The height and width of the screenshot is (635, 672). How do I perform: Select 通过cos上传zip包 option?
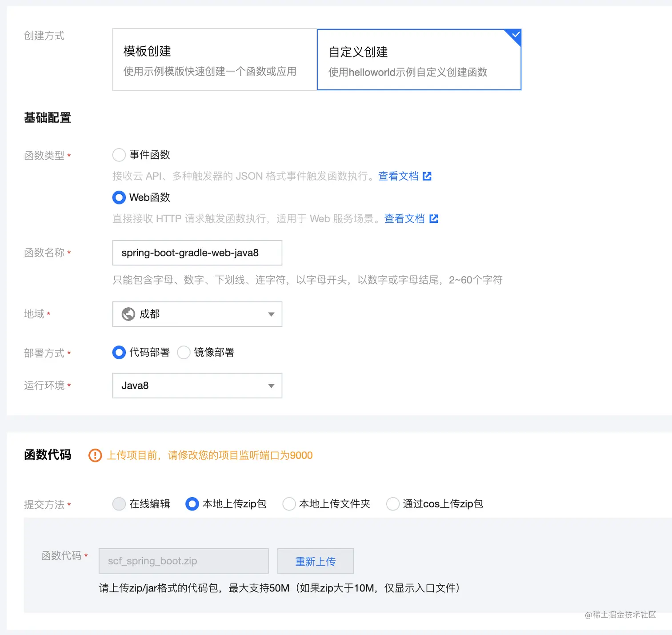coord(392,504)
